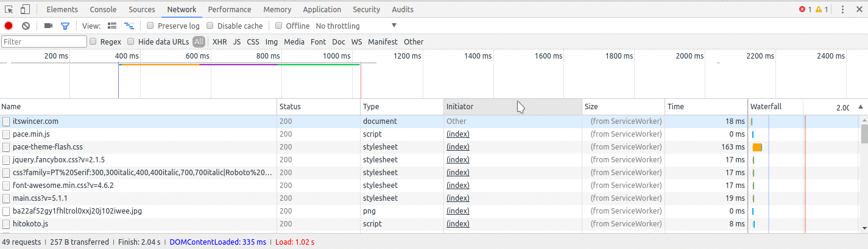868x249 pixels.
Task: Check the Disable cache option
Action: click(210, 26)
